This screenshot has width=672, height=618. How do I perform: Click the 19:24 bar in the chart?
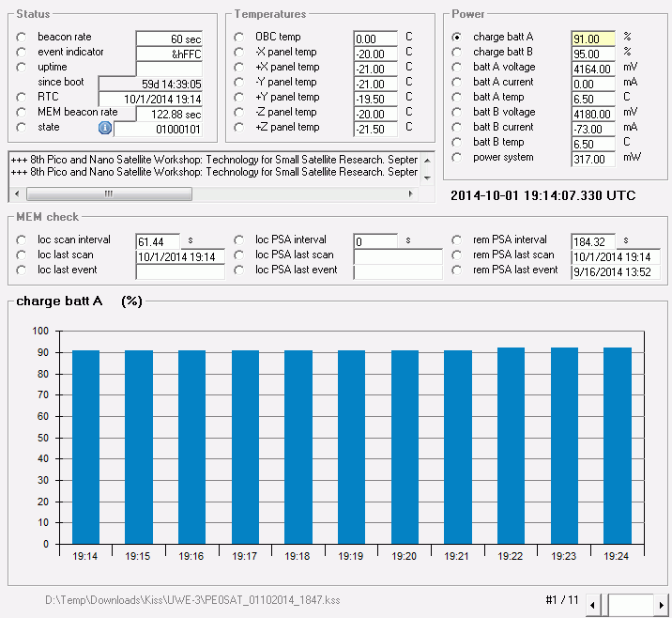coord(618,445)
